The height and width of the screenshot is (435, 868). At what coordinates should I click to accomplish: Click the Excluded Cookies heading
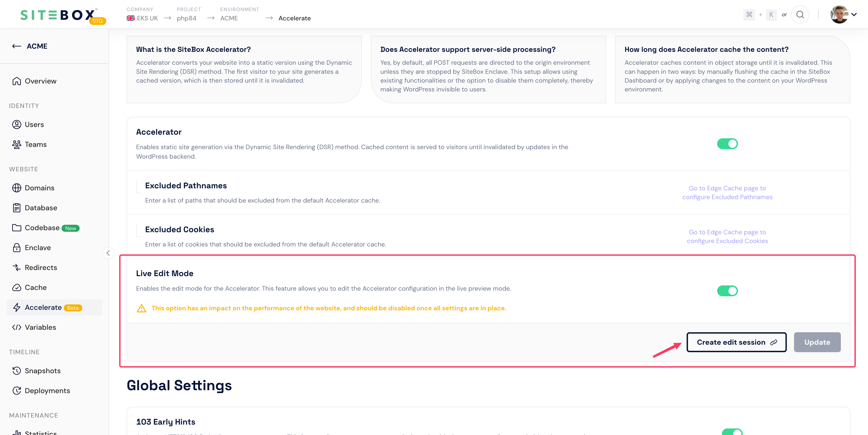point(180,229)
